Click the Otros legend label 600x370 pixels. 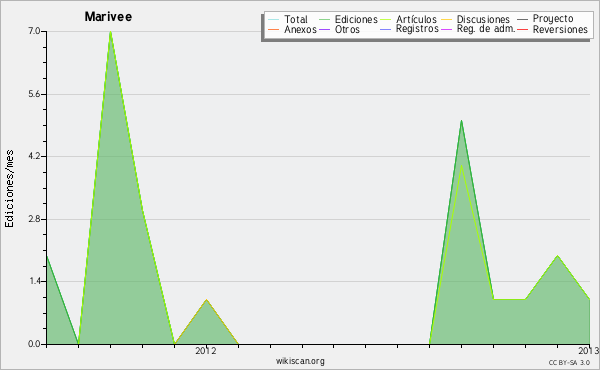pos(347,29)
